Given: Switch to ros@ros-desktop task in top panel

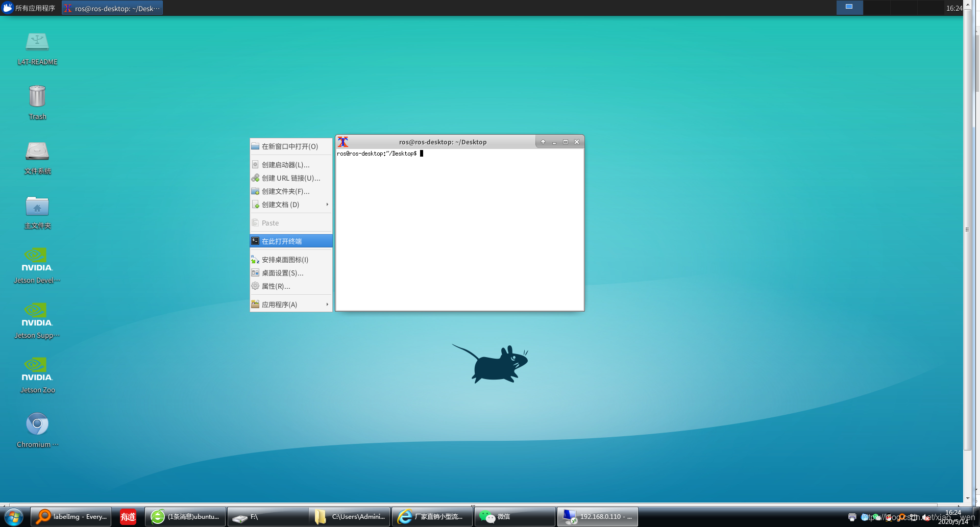Looking at the screenshot, I should click(112, 8).
